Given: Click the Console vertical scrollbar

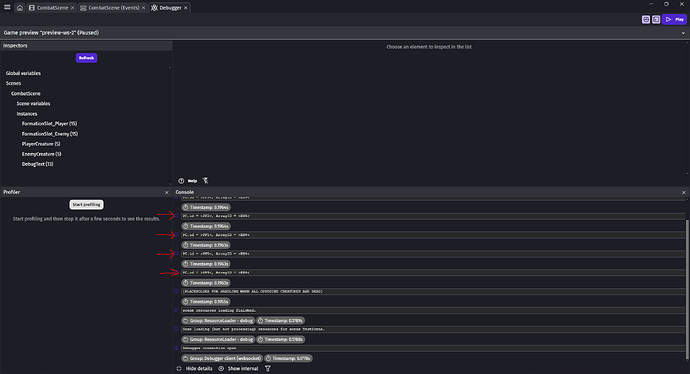Looking at the screenshot, I should (687, 289).
